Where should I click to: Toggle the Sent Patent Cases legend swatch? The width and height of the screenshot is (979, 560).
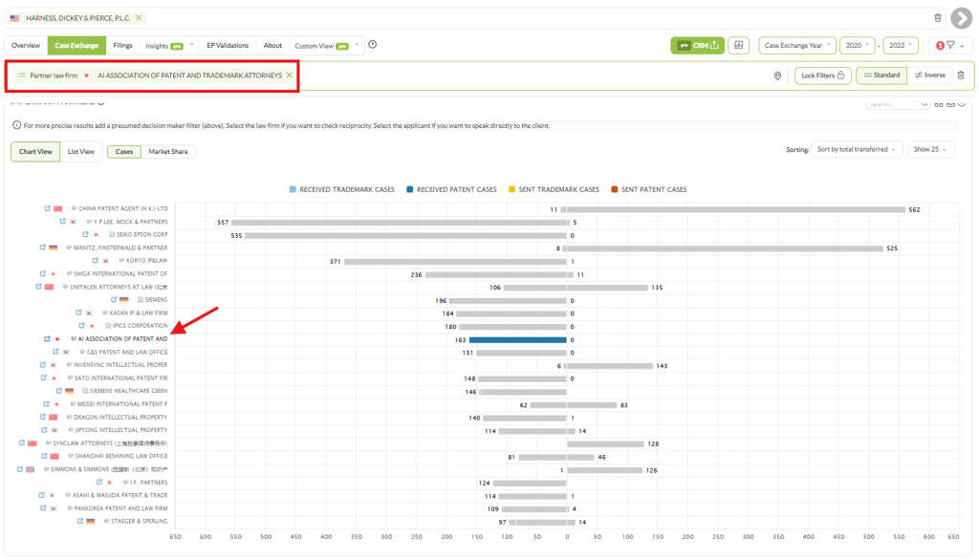(615, 190)
